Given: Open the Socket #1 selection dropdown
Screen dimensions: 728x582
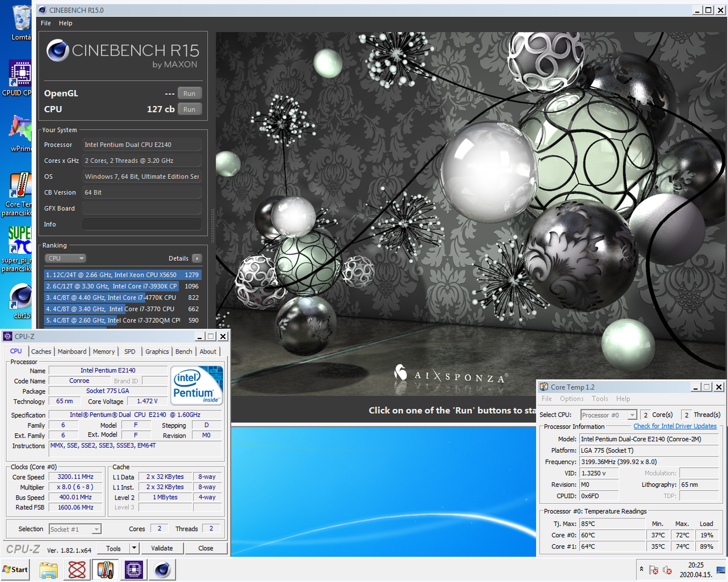Looking at the screenshot, I should pyautogui.click(x=75, y=529).
